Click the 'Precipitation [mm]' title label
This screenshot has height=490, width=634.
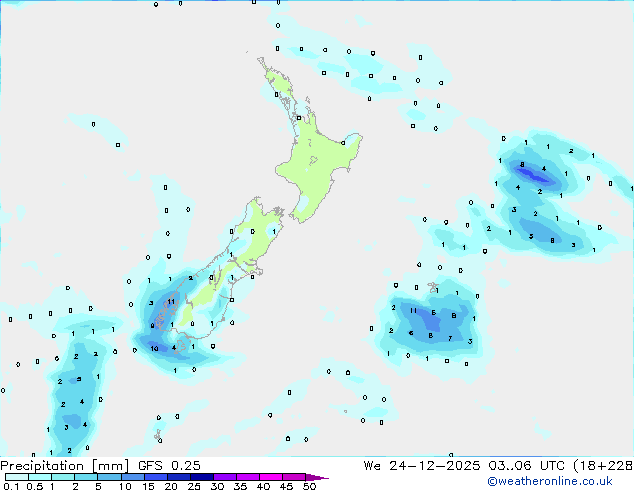point(64,466)
